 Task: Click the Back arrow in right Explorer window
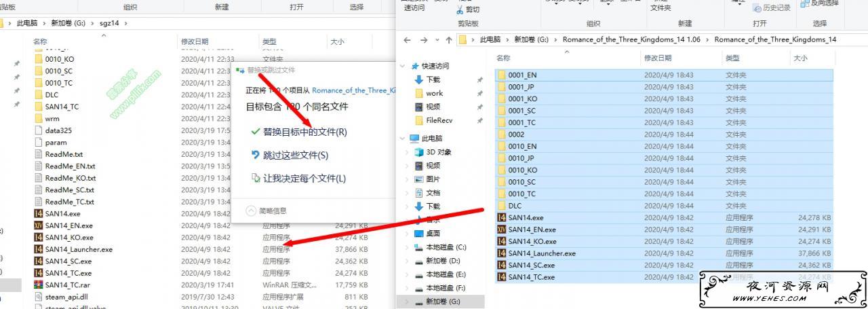pyautogui.click(x=406, y=39)
